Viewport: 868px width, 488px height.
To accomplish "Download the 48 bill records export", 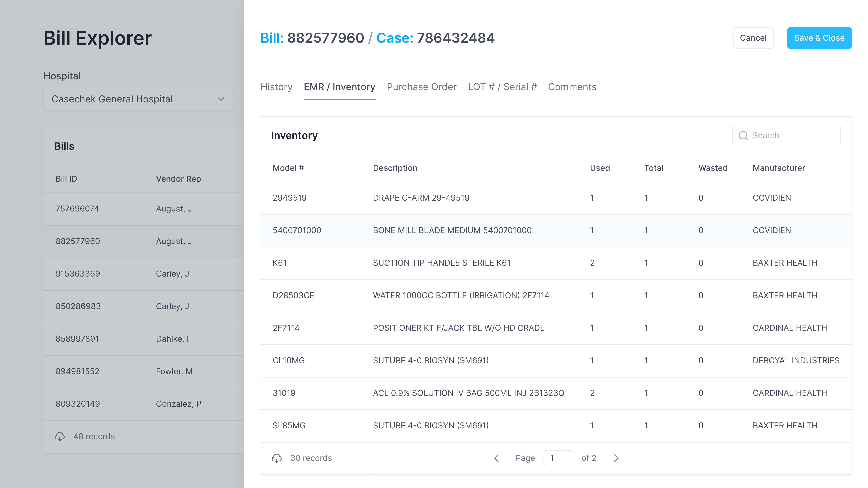I will [60, 436].
